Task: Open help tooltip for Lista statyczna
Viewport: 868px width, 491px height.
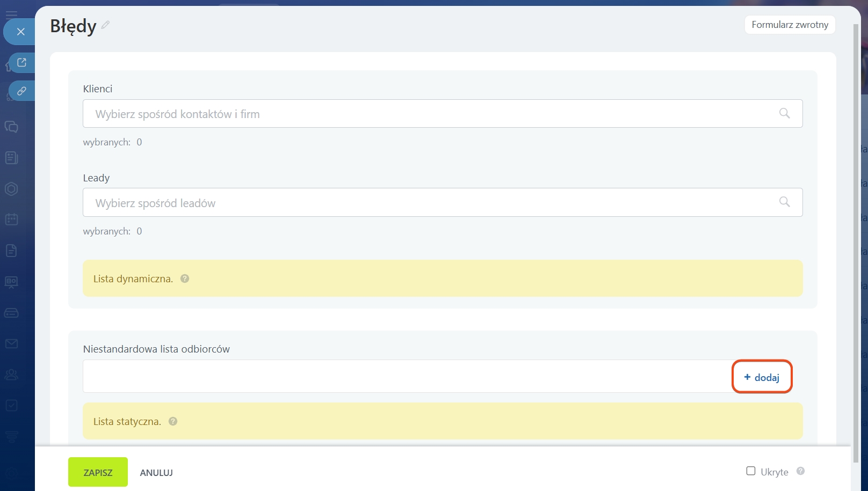Action: click(x=173, y=421)
